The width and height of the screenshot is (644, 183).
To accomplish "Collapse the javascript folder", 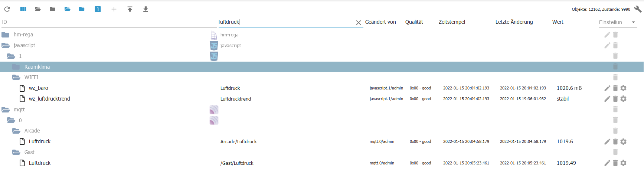I will 6,46.
